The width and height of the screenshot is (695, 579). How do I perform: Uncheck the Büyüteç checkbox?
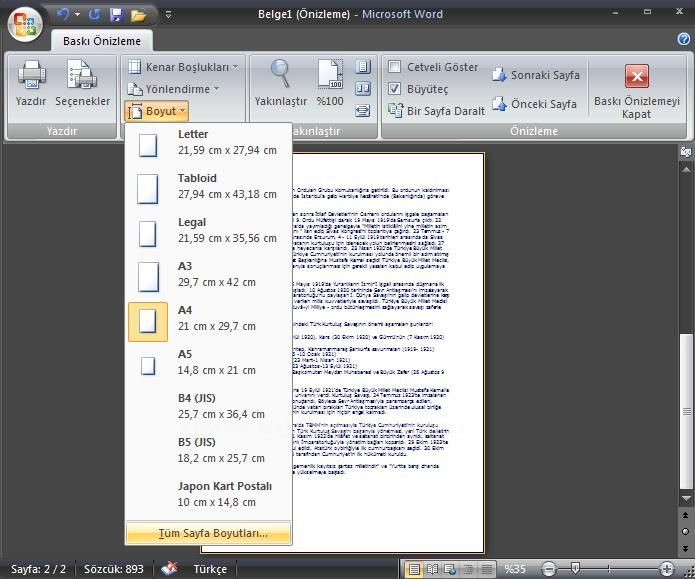tap(394, 89)
